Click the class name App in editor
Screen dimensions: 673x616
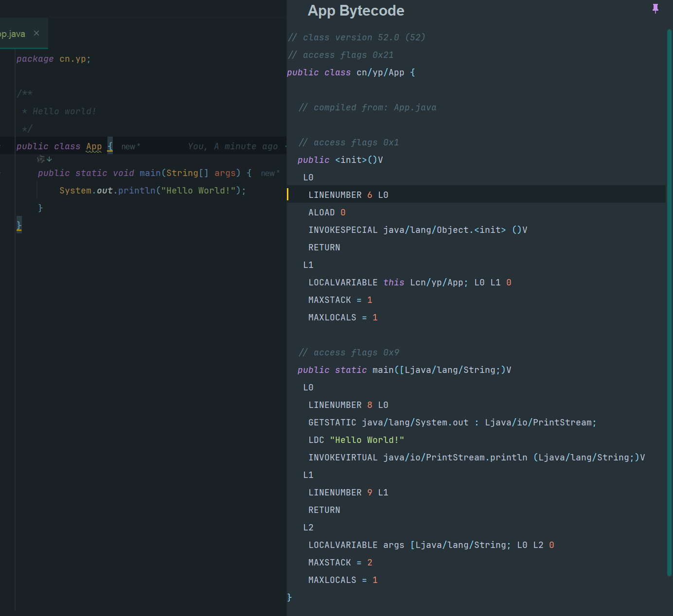click(x=94, y=146)
